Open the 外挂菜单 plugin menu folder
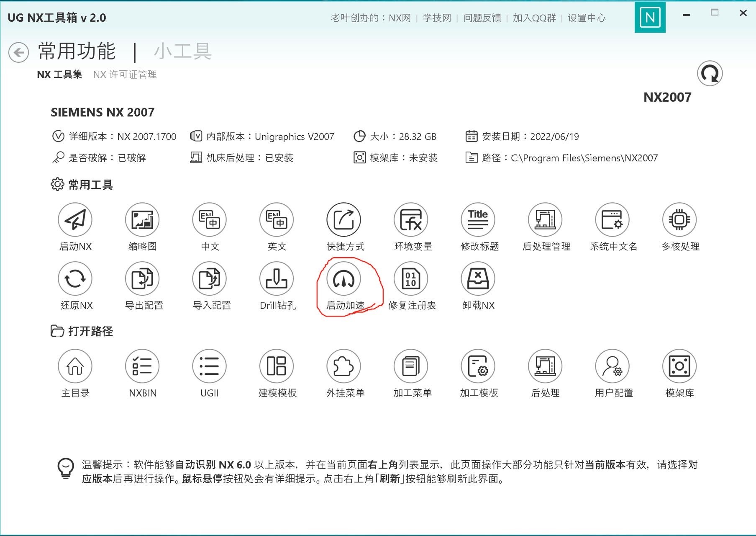This screenshot has width=756, height=536. click(344, 366)
